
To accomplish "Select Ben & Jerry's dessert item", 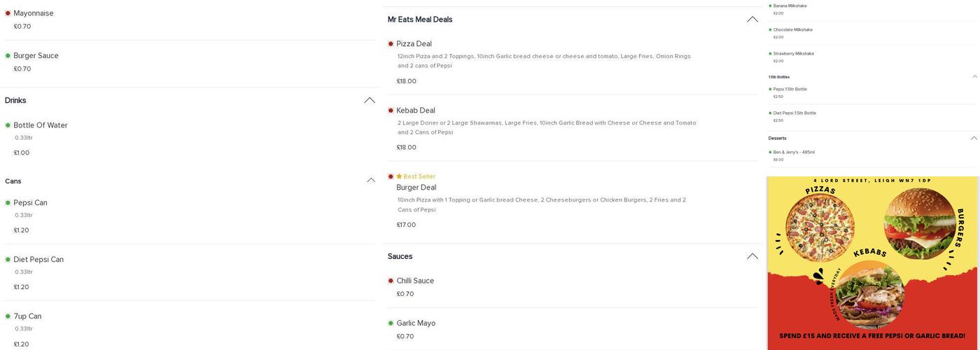I will point(794,152).
